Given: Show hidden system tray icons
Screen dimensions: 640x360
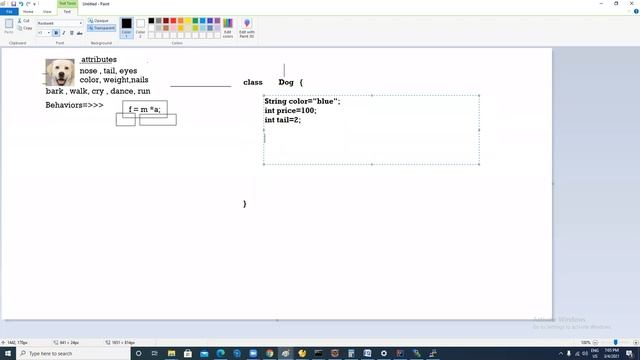Looking at the screenshot, I should click(x=560, y=353).
